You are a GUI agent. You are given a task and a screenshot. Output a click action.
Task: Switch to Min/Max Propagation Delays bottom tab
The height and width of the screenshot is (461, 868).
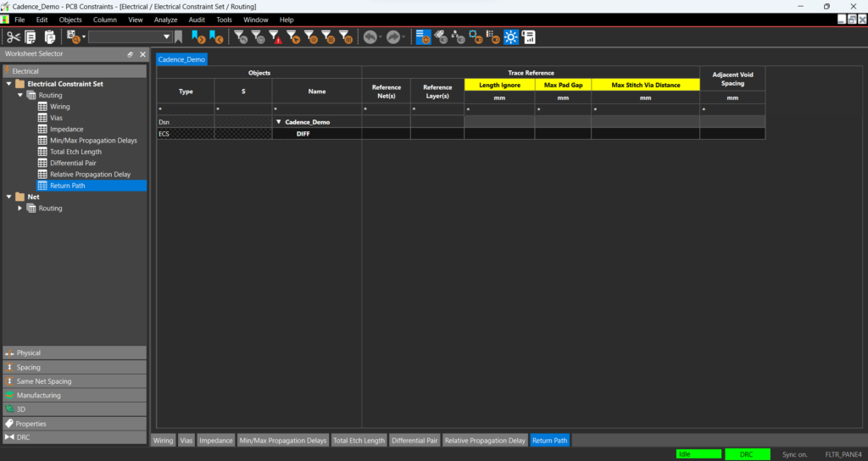283,441
